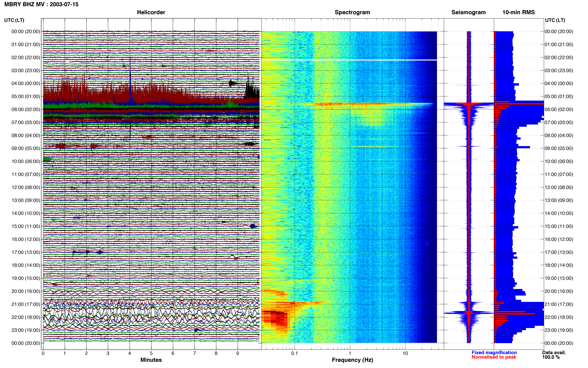Click the 1 Hz frequency tick label
588x368 pixels.
pyautogui.click(x=350, y=353)
